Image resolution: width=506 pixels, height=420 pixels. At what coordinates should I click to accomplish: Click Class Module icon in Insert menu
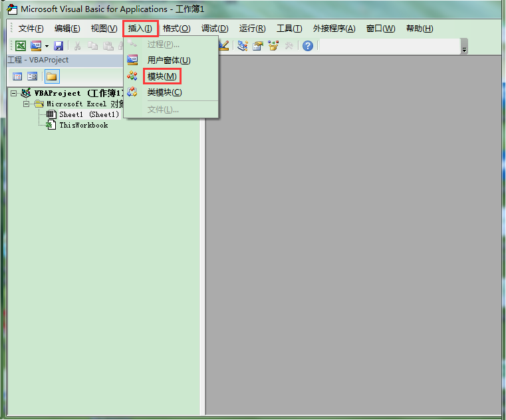(132, 92)
